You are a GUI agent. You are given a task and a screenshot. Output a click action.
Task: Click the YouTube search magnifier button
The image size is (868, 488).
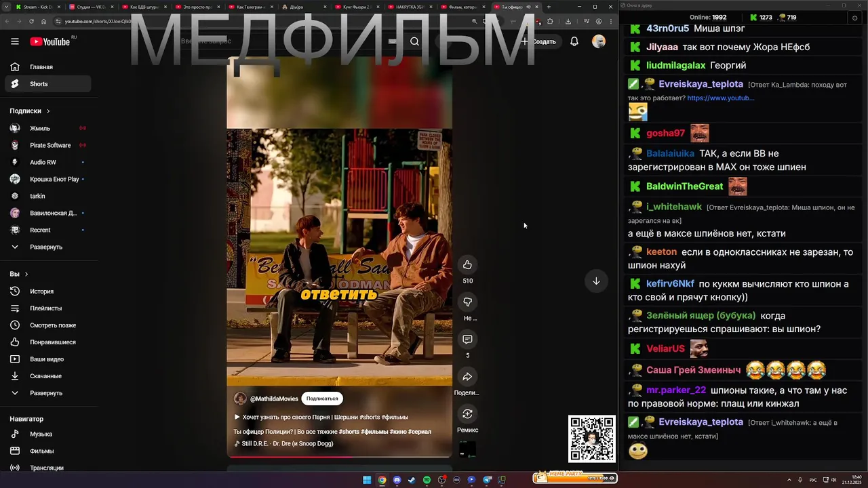coord(414,41)
